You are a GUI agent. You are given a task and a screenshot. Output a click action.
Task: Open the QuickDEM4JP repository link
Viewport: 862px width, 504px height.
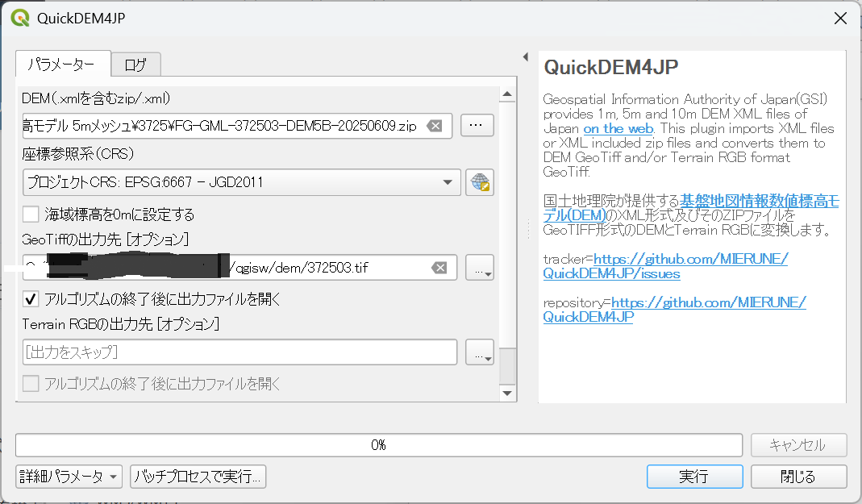coord(675,310)
